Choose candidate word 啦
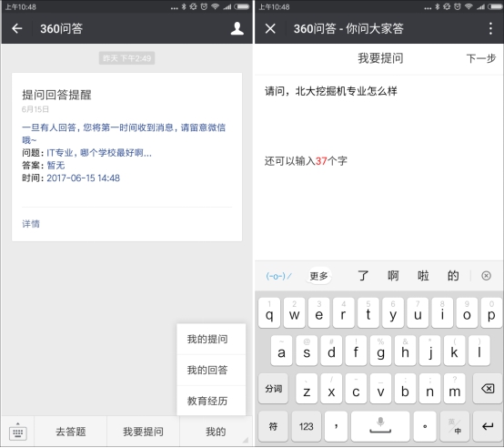Viewport: 504px width, 448px height. (423, 276)
